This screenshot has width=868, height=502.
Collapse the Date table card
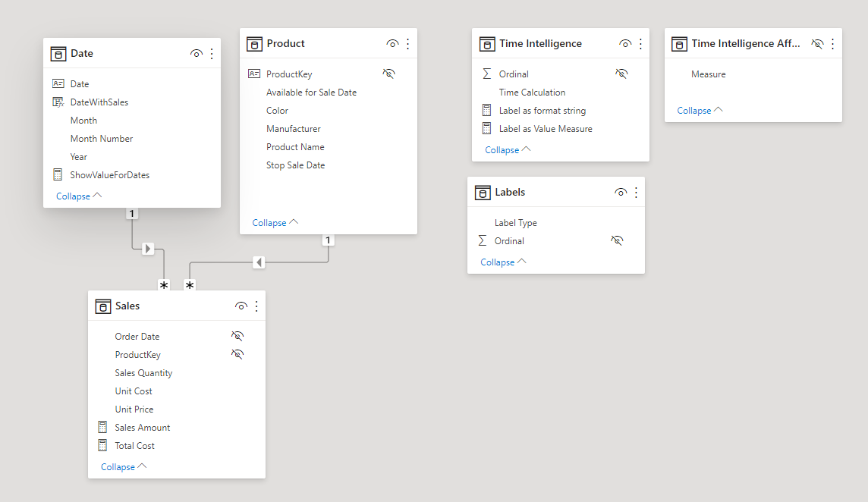pyautogui.click(x=79, y=196)
